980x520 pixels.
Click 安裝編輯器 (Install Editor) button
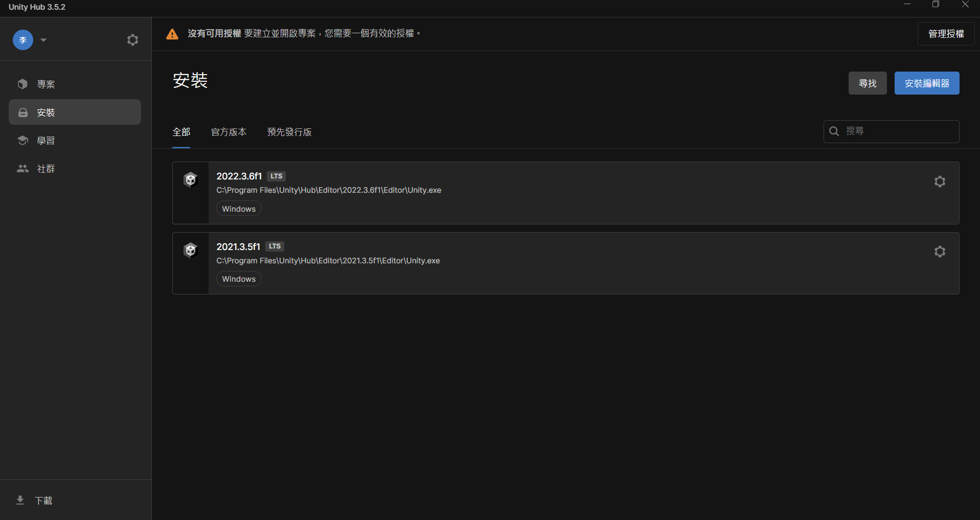[927, 83]
